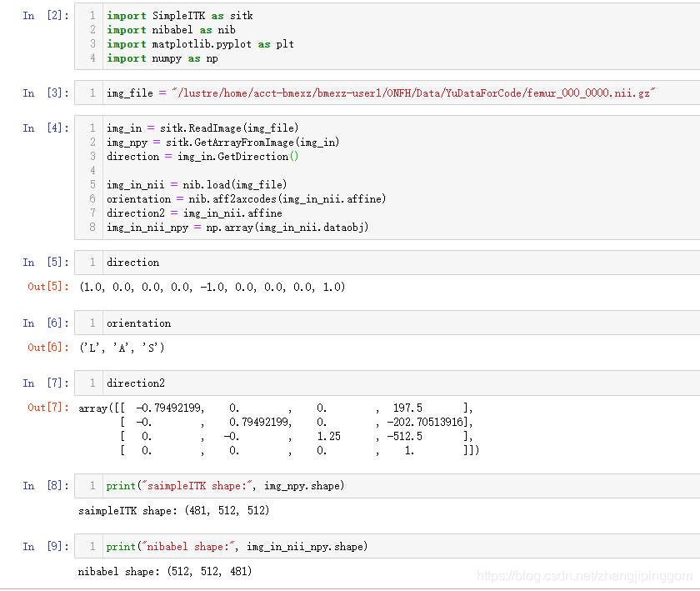Click the In [3] prompt label
The width and height of the screenshot is (700, 591).
point(46,93)
